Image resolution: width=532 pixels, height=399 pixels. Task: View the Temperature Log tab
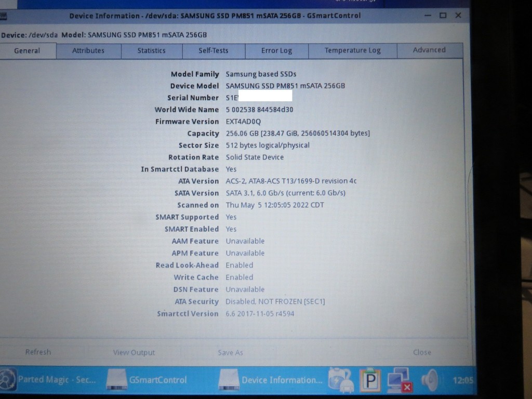point(353,50)
